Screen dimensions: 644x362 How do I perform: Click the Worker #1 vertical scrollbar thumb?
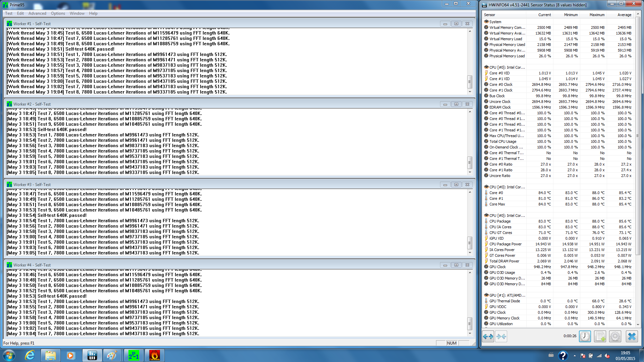tap(470, 82)
